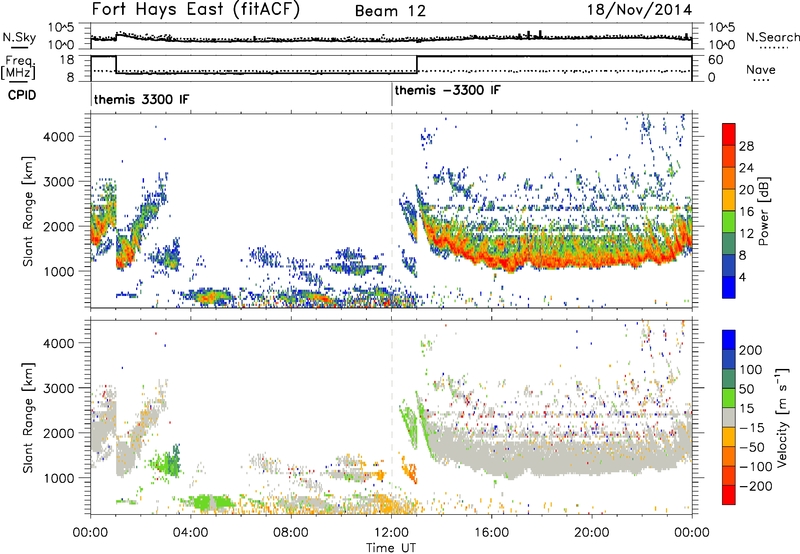
Task: Click the 'Beam 12' label
Action: [x=390, y=11]
